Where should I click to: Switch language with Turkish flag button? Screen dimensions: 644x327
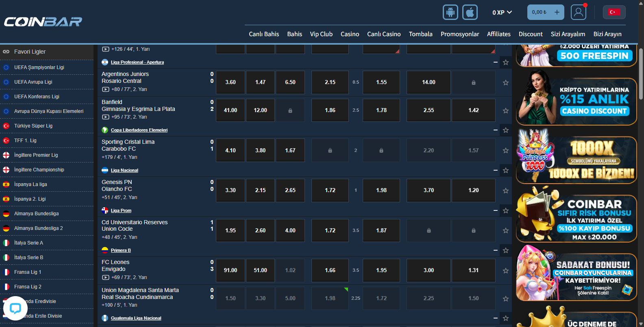(614, 12)
